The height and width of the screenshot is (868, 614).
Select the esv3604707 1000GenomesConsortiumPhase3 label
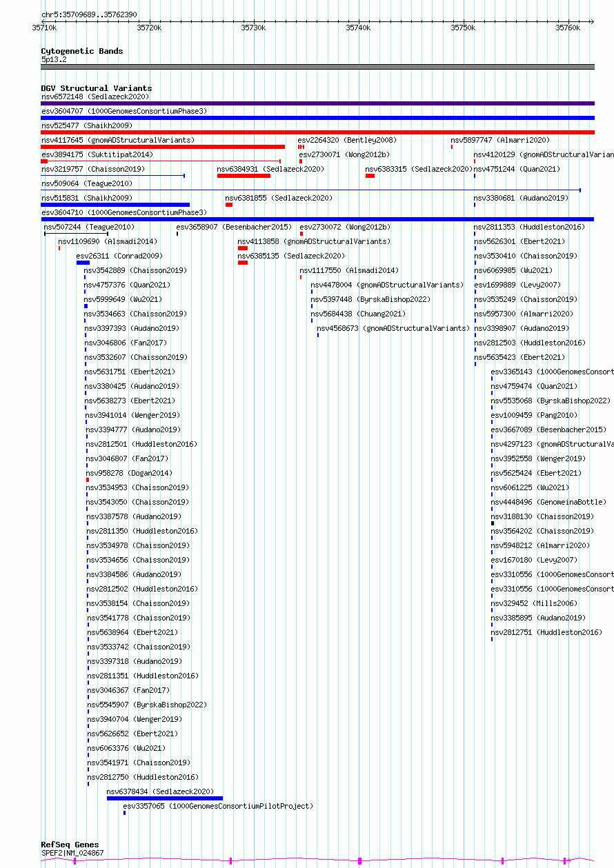pyautogui.click(x=123, y=111)
